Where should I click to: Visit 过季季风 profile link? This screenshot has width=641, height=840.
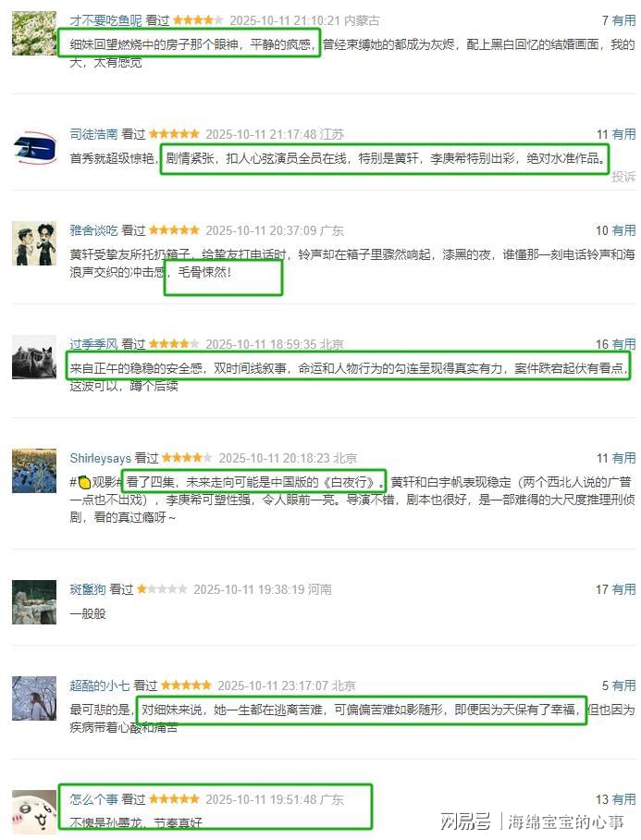93,344
